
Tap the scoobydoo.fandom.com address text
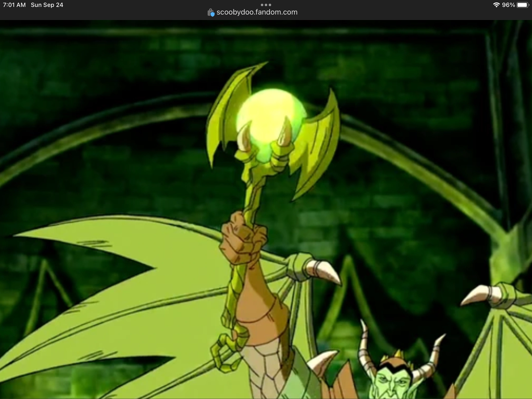point(257,12)
